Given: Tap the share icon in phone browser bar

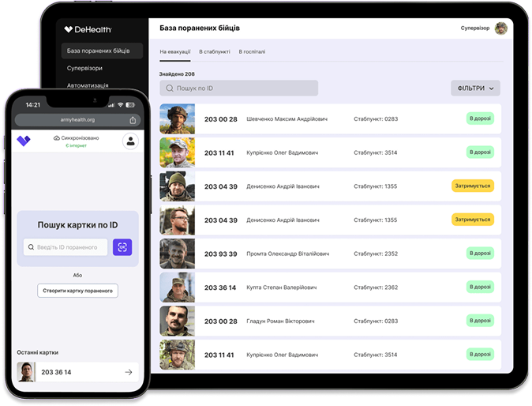Looking at the screenshot, I should [x=133, y=120].
